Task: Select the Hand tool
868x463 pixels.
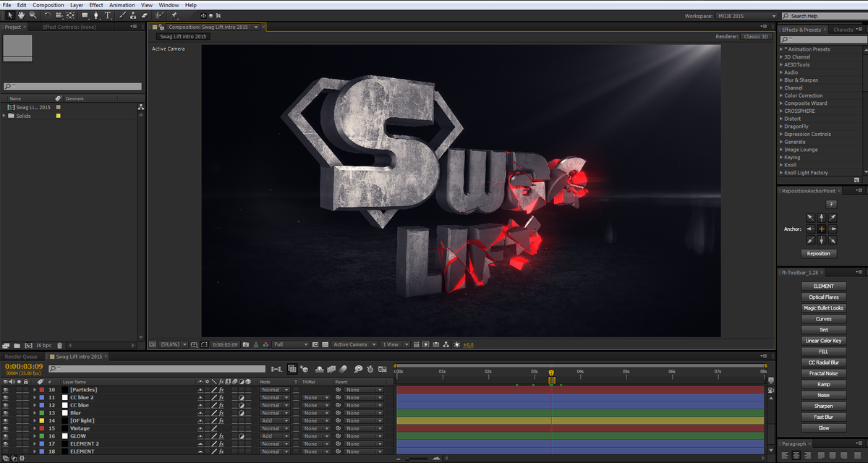Action: point(21,15)
